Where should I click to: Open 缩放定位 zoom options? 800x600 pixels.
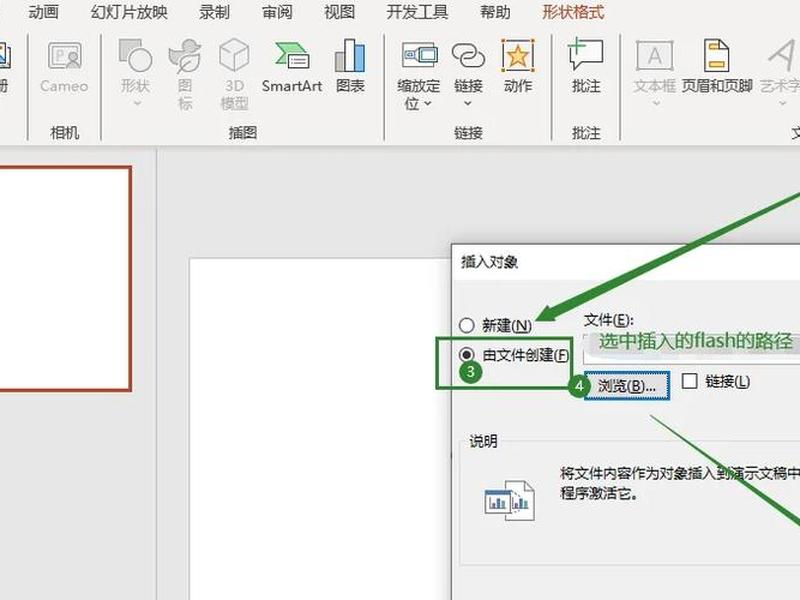[418, 74]
